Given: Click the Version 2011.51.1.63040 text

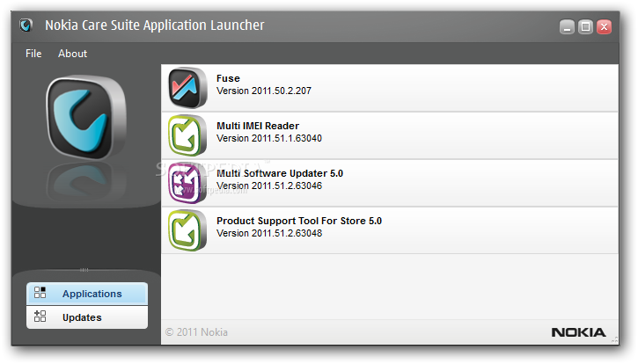Looking at the screenshot, I should tap(269, 138).
